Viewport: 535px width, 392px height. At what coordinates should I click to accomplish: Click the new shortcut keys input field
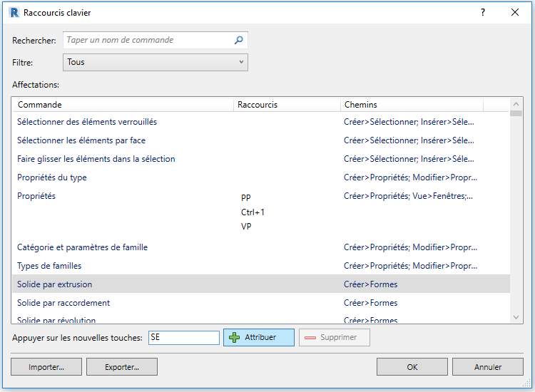[x=183, y=337]
